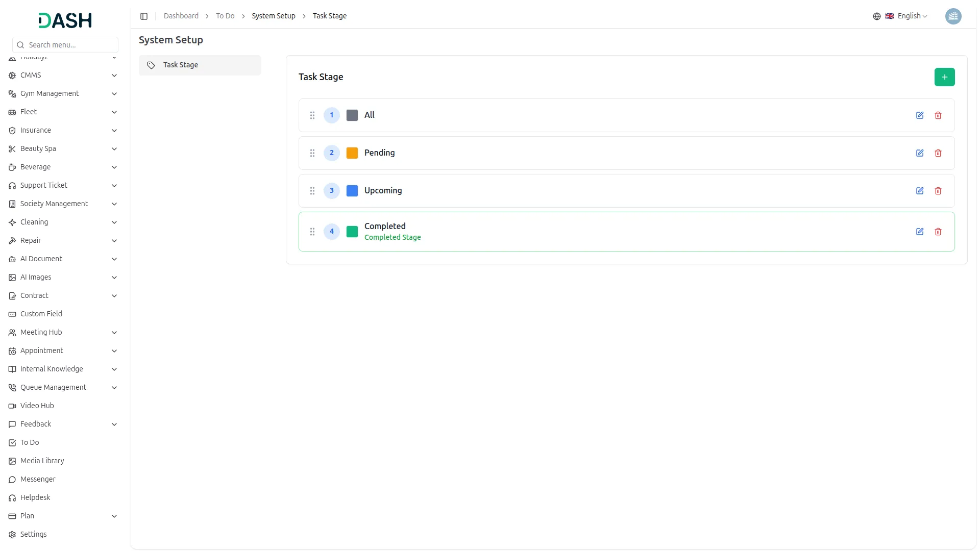980x551 pixels.
Task: Click the blue Upcoming color swatch
Action: coord(352,191)
